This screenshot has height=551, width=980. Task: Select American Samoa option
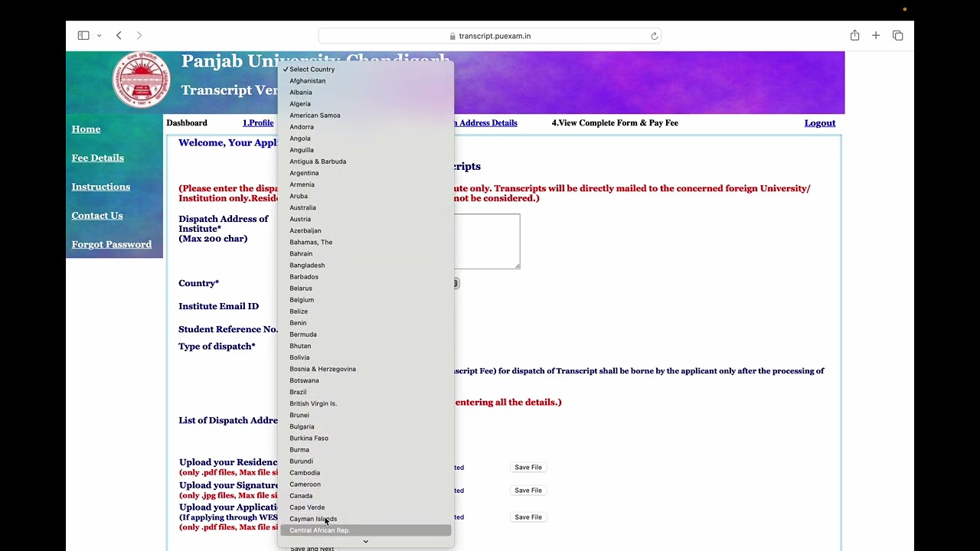click(365, 116)
